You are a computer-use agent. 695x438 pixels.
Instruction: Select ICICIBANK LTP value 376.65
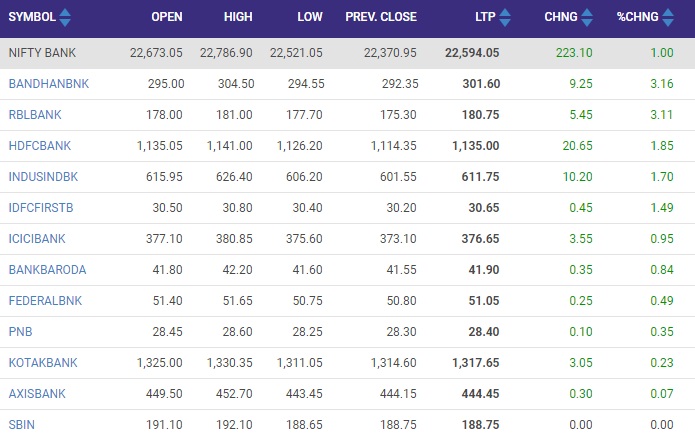point(480,239)
